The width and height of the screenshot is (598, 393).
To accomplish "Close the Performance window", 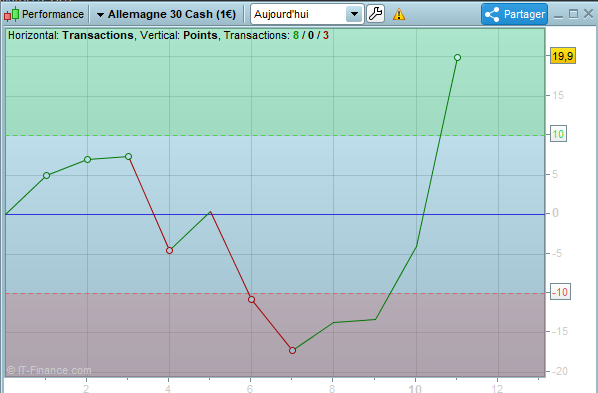I will (588, 14).
